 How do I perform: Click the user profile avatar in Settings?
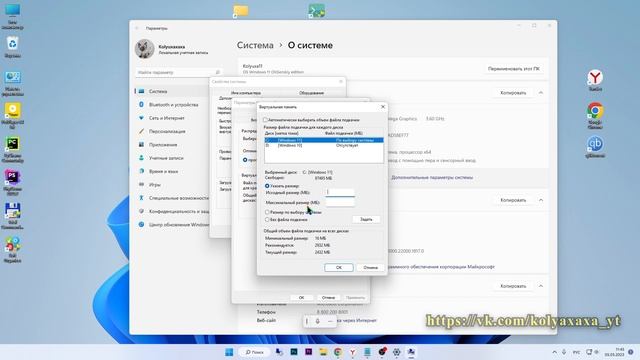click(144, 49)
